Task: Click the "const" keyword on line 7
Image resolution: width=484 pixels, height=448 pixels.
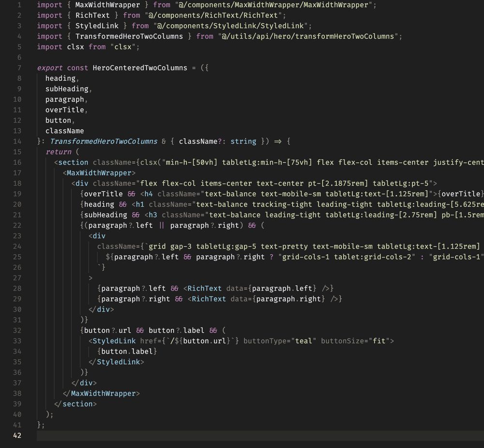Action: (77, 68)
